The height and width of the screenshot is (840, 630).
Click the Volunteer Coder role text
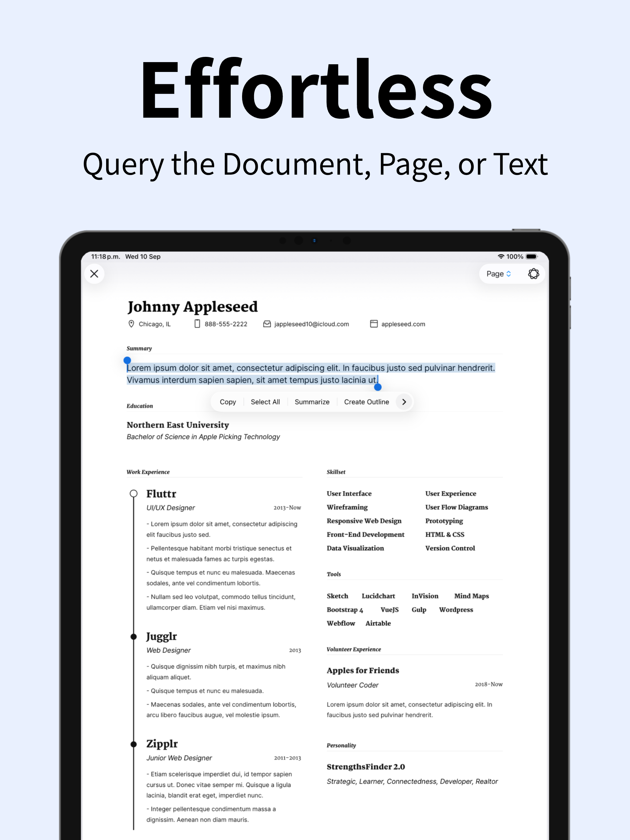[x=353, y=685]
